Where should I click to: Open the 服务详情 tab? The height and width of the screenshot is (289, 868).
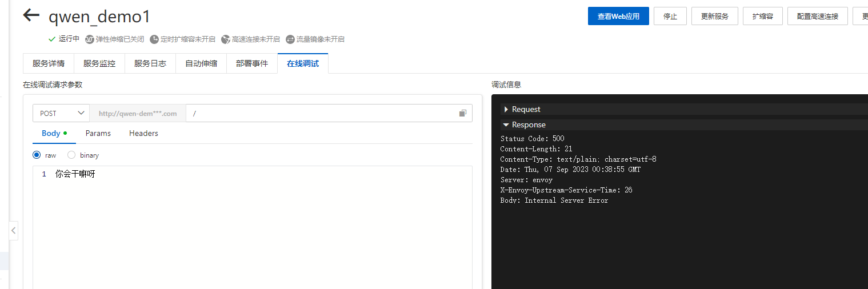click(49, 63)
